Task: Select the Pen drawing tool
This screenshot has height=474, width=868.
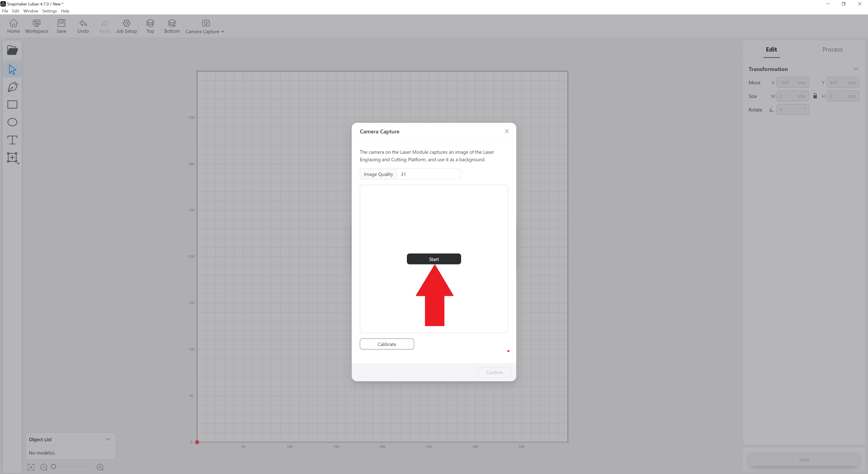Action: tap(12, 87)
